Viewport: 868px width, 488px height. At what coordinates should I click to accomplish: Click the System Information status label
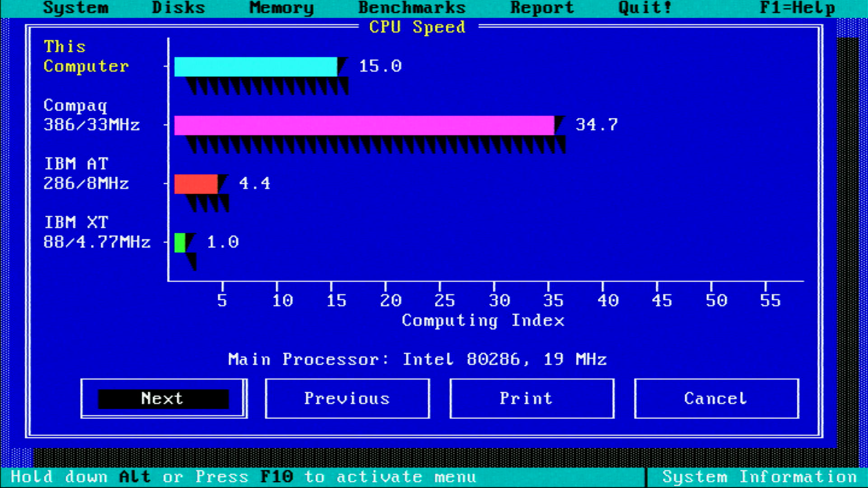(x=759, y=477)
